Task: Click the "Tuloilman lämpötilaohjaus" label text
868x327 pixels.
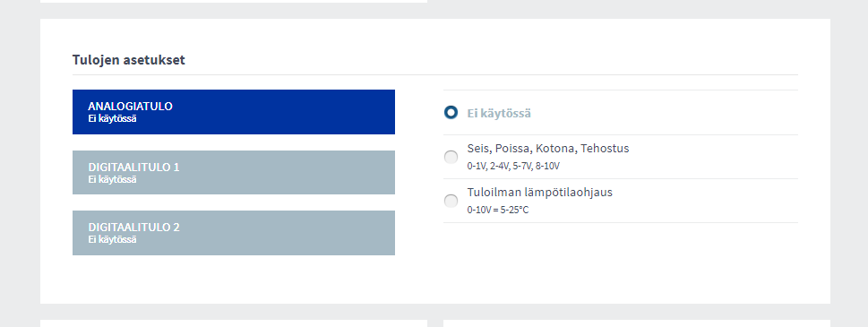Action: 540,193
